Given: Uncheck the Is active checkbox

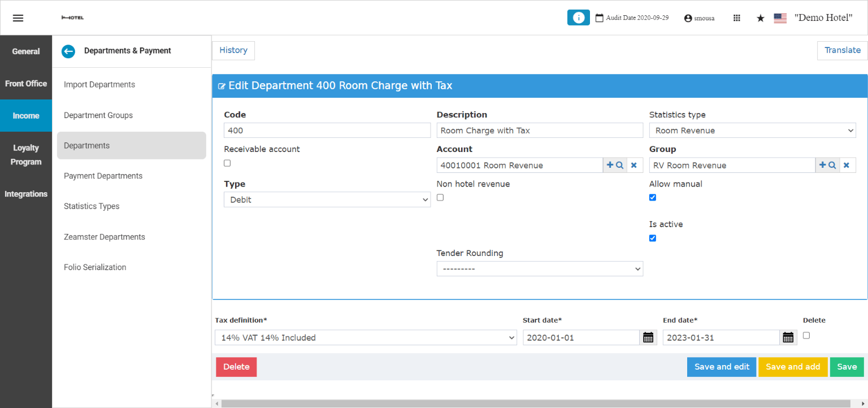Looking at the screenshot, I should coord(653,238).
